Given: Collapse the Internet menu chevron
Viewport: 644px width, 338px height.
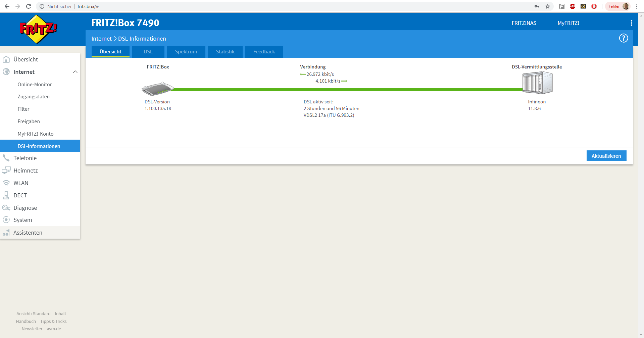Looking at the screenshot, I should click(75, 72).
